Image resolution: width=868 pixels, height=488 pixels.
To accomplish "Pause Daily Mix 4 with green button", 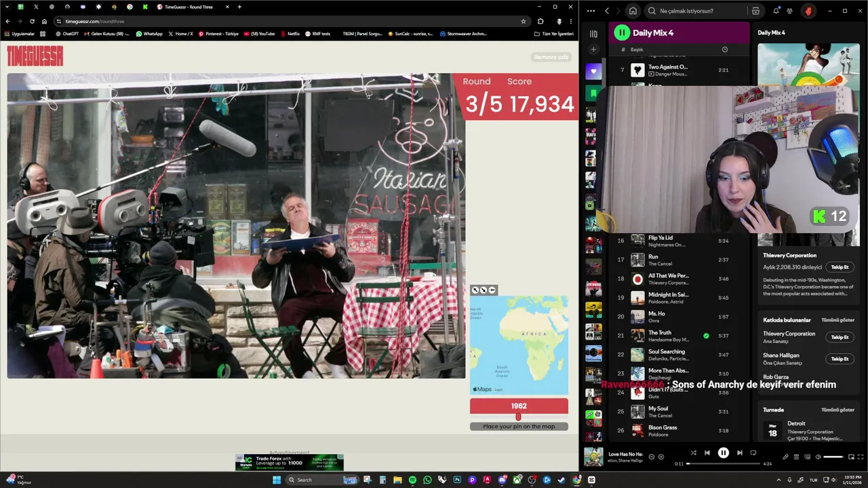I will click(x=622, y=33).
